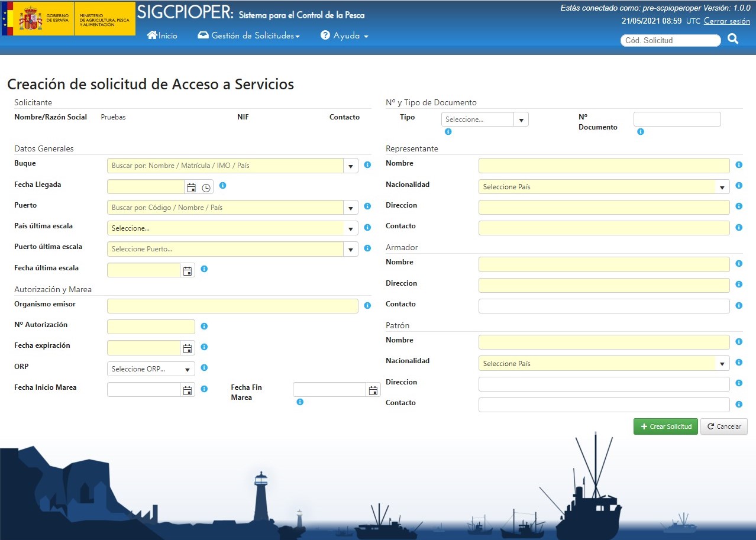756x540 pixels.
Task: Click the Patrón Nombre input field
Action: tap(603, 342)
